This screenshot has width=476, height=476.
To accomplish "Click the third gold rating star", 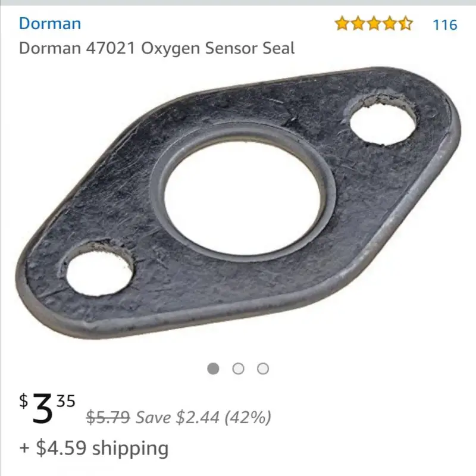I will [x=374, y=23].
